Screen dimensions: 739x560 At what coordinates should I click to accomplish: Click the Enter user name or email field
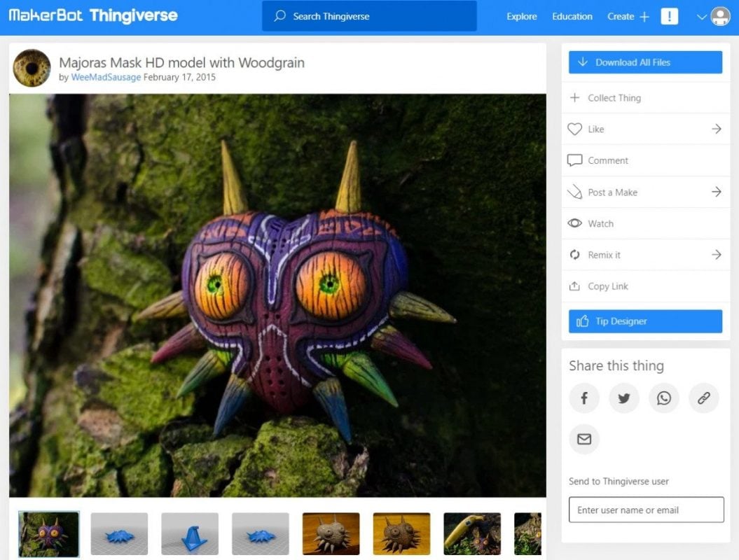(x=646, y=510)
